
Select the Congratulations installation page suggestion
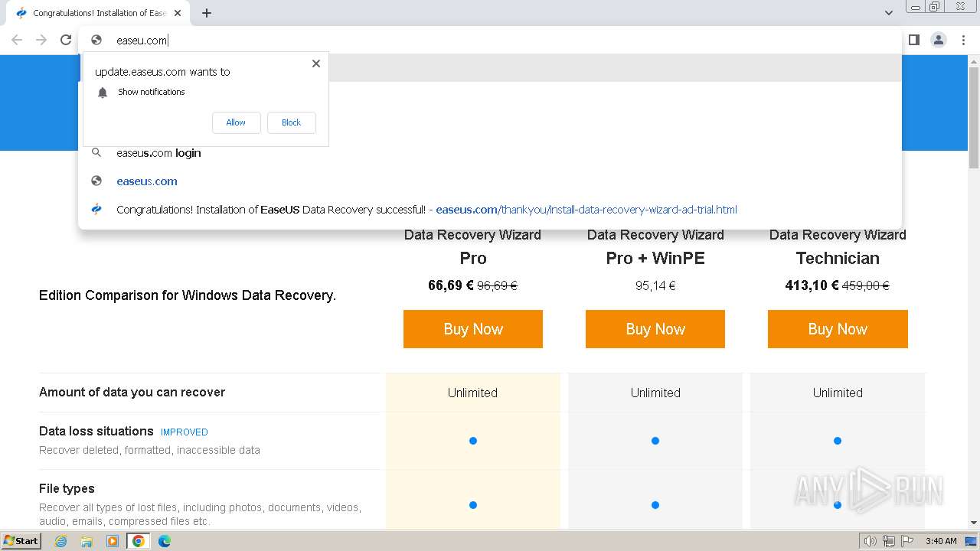click(x=426, y=210)
